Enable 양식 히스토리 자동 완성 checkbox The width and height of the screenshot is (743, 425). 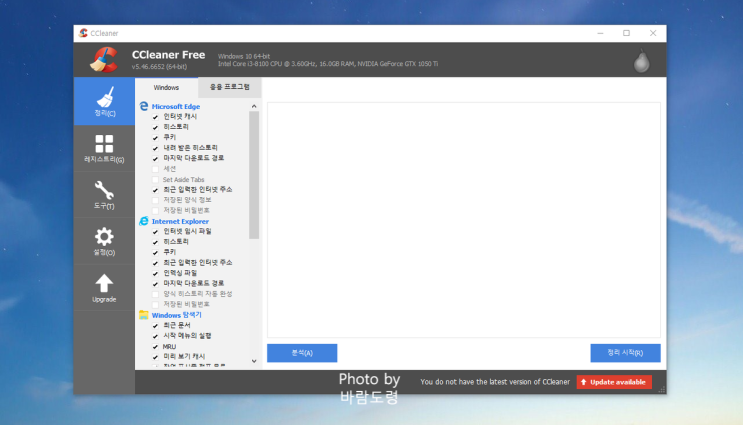[x=155, y=294]
